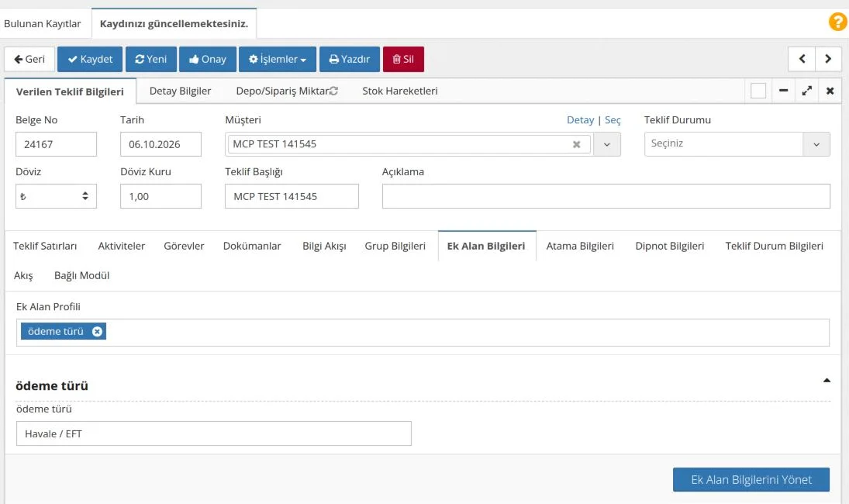Go to previous record with left chevron

tap(802, 59)
